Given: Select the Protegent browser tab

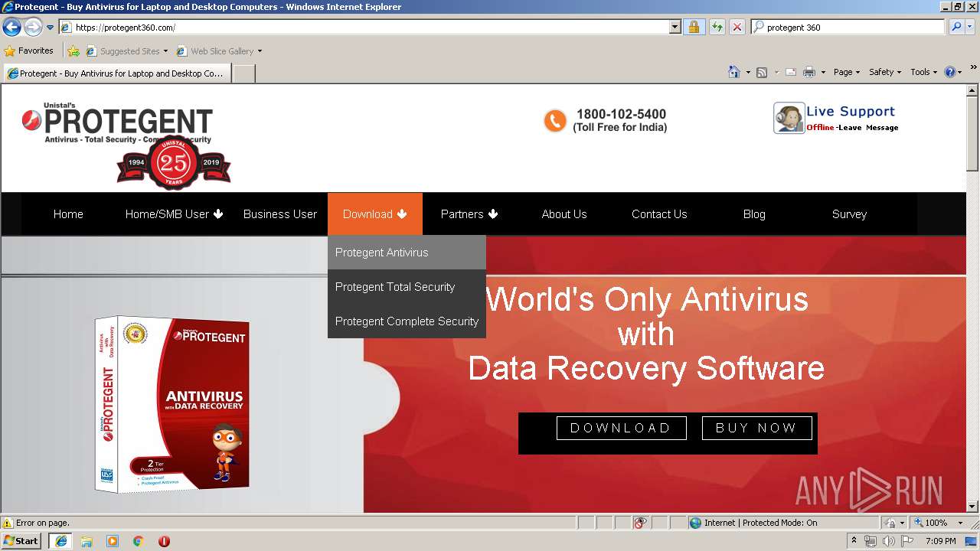Looking at the screenshot, I should [116, 73].
